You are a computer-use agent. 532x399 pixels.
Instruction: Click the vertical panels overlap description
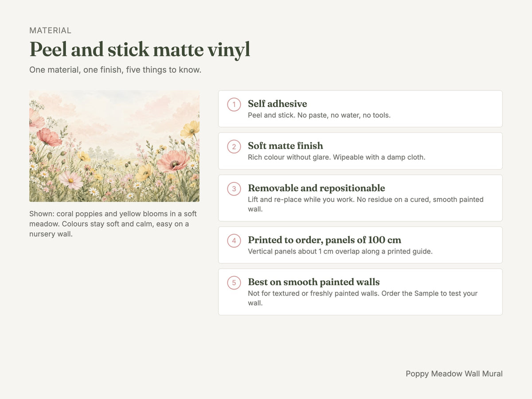[x=340, y=251]
